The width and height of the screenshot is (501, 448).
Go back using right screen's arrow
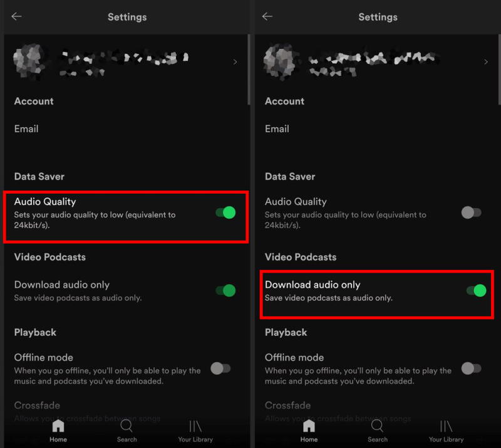click(x=267, y=16)
